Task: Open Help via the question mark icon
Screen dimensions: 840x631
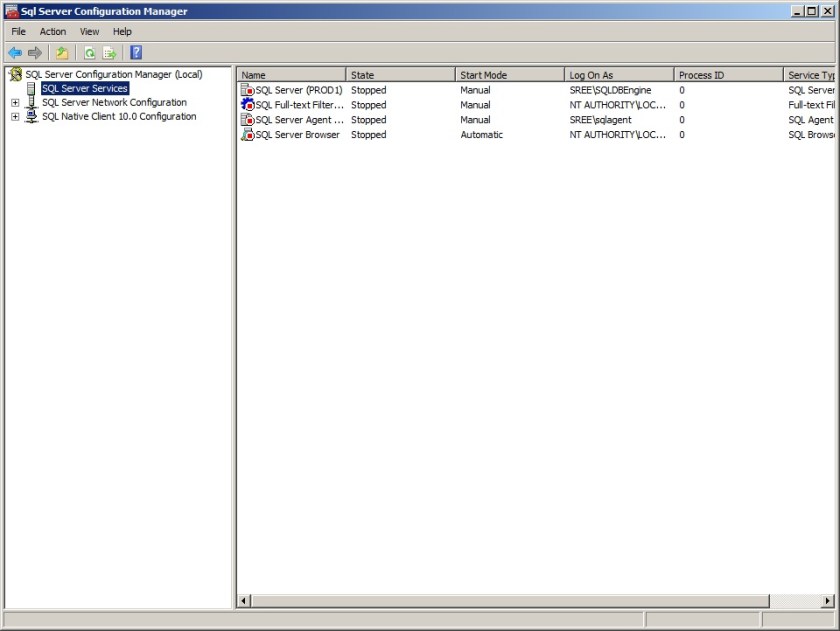Action: pos(136,53)
